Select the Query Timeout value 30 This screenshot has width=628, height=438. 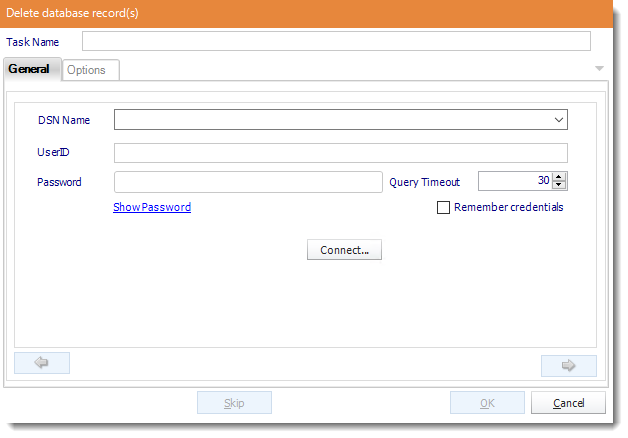pos(543,181)
